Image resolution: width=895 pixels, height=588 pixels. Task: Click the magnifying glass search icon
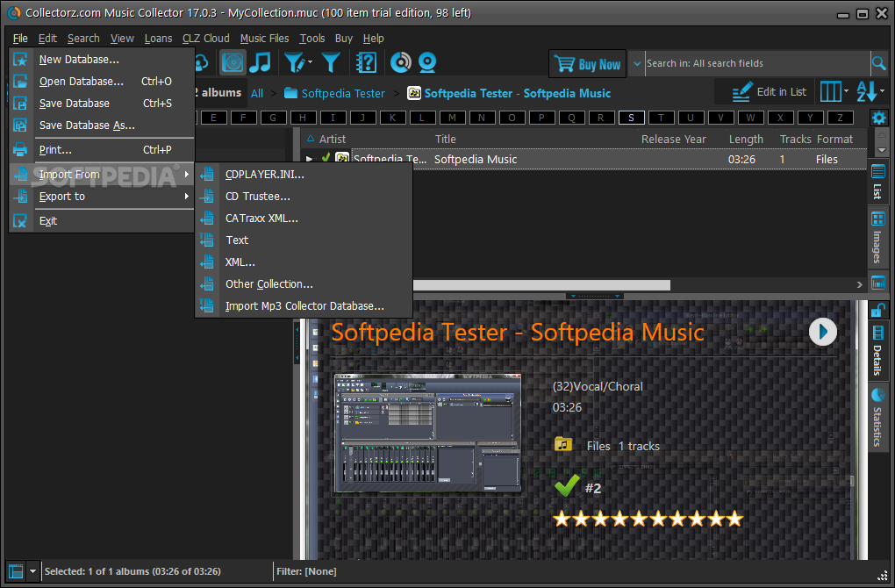(879, 63)
